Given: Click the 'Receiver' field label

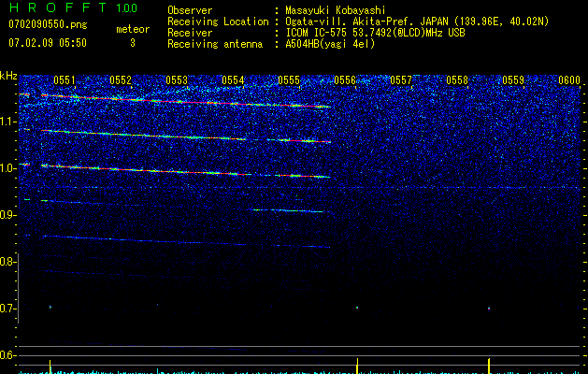Looking at the screenshot, I should 190,33.
